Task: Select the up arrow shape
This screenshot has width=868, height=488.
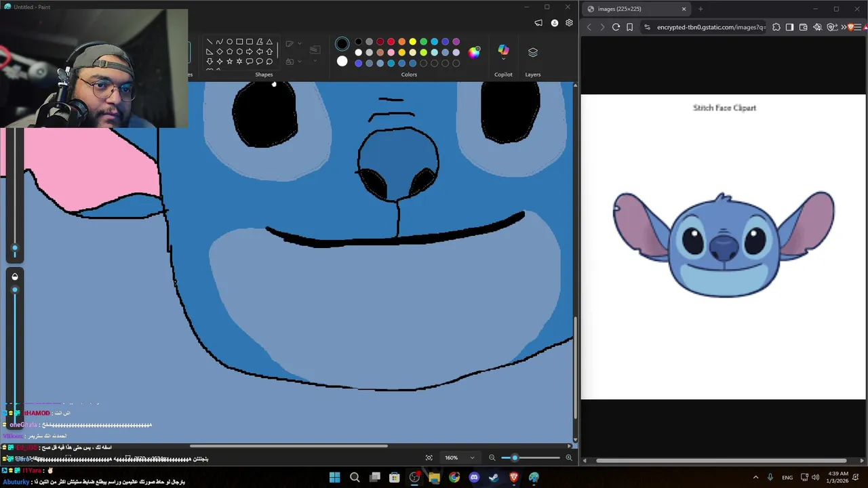Action: tap(269, 52)
